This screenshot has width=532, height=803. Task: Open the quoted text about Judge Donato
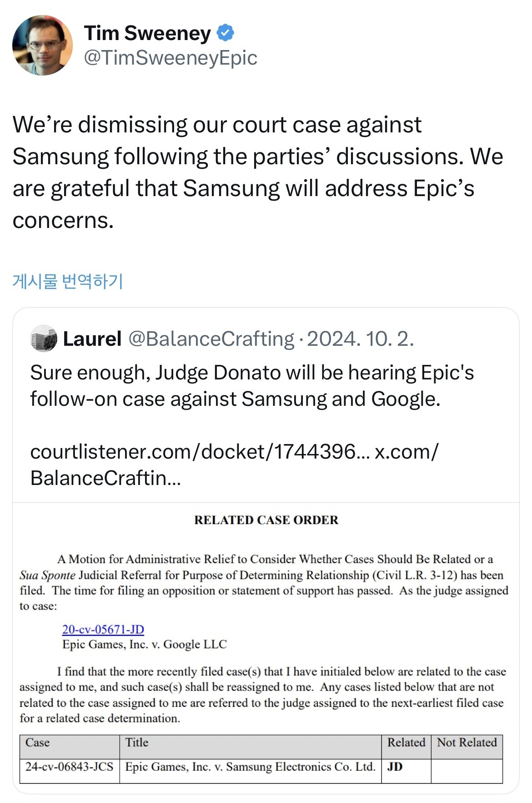(x=251, y=385)
